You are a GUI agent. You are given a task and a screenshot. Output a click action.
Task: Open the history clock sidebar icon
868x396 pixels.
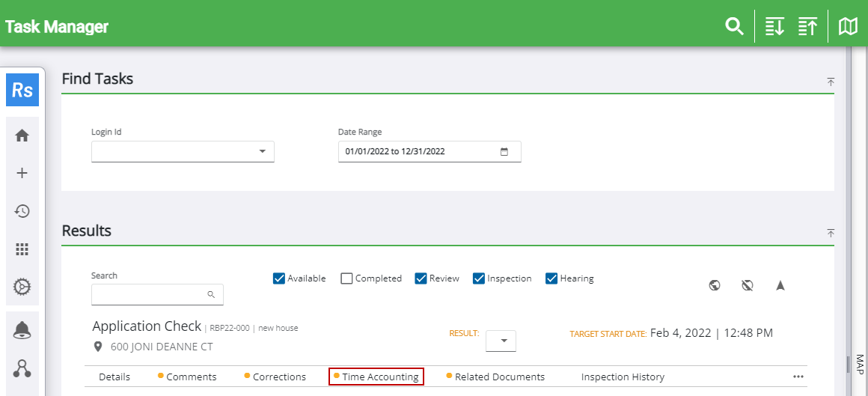22,211
